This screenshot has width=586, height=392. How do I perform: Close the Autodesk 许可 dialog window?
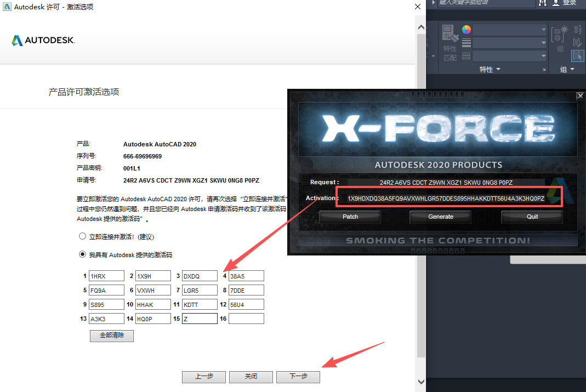pyautogui.click(x=418, y=7)
